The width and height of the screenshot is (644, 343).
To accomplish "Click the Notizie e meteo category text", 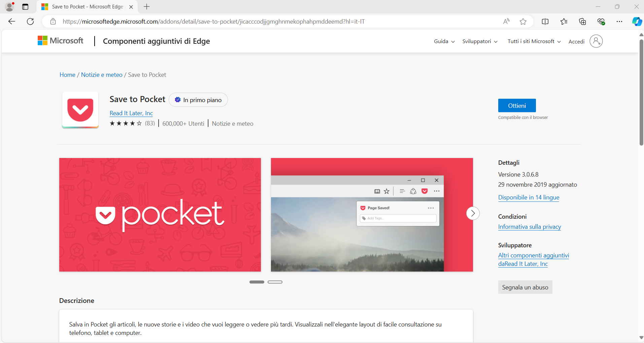I will tap(233, 124).
